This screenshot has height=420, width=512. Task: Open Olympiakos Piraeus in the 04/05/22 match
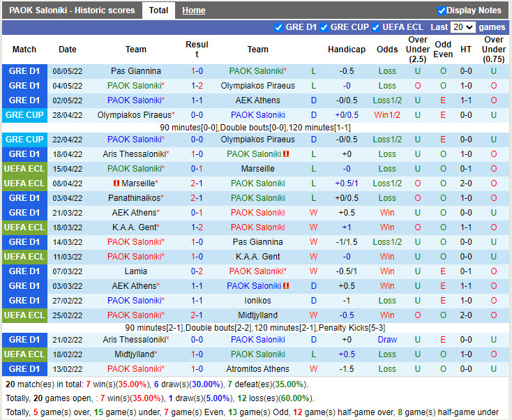(x=257, y=86)
